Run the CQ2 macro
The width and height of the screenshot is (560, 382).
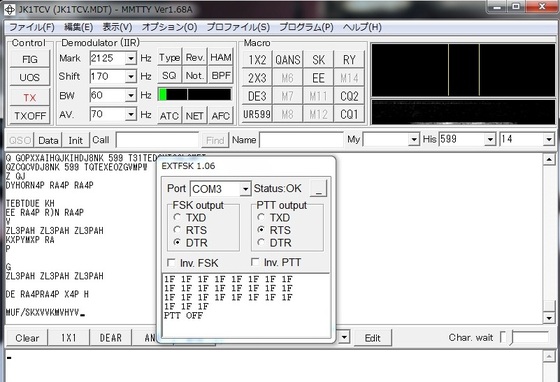[349, 96]
